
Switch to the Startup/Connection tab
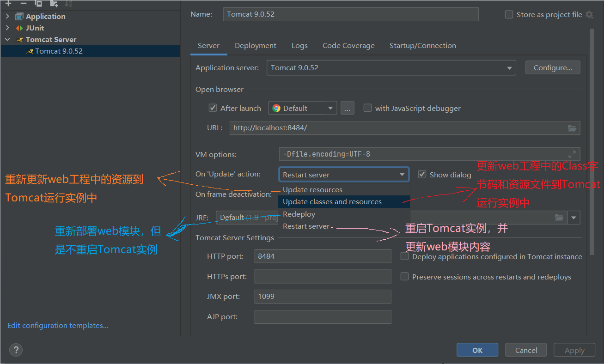pos(423,46)
